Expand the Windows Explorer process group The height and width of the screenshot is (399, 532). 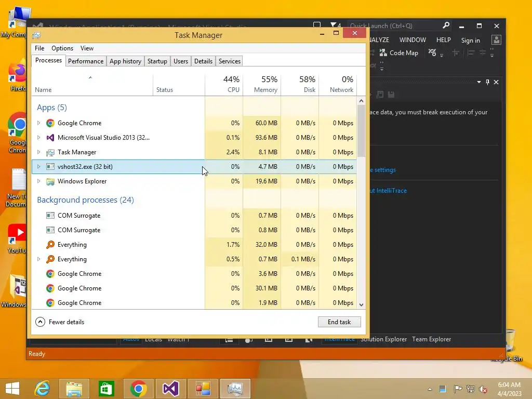[38, 181]
